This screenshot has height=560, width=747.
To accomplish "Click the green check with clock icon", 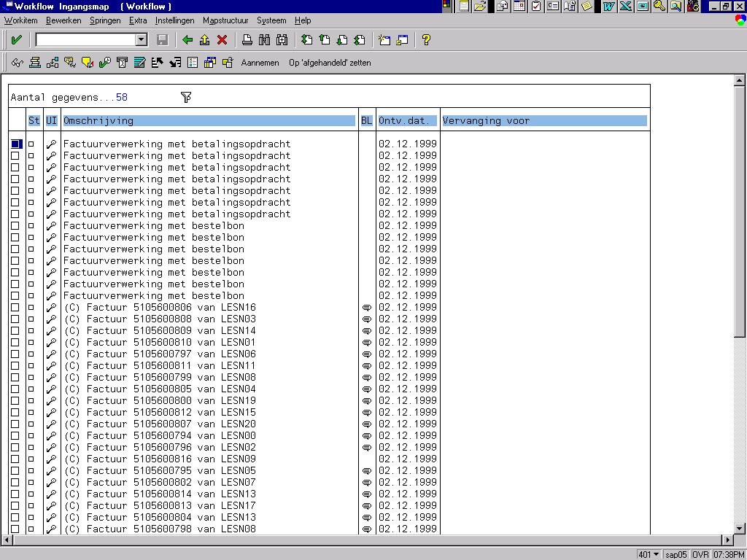I will (105, 63).
